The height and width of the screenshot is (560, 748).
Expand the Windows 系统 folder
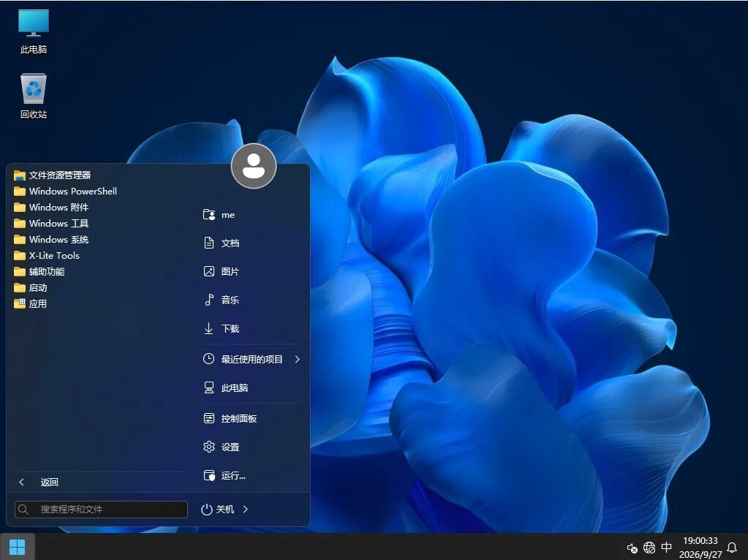[51, 240]
